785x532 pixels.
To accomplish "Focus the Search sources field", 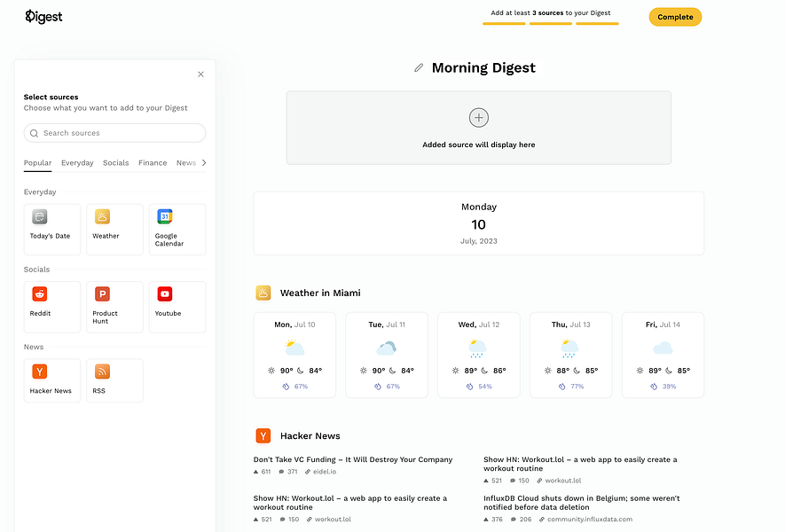I will 114,133.
